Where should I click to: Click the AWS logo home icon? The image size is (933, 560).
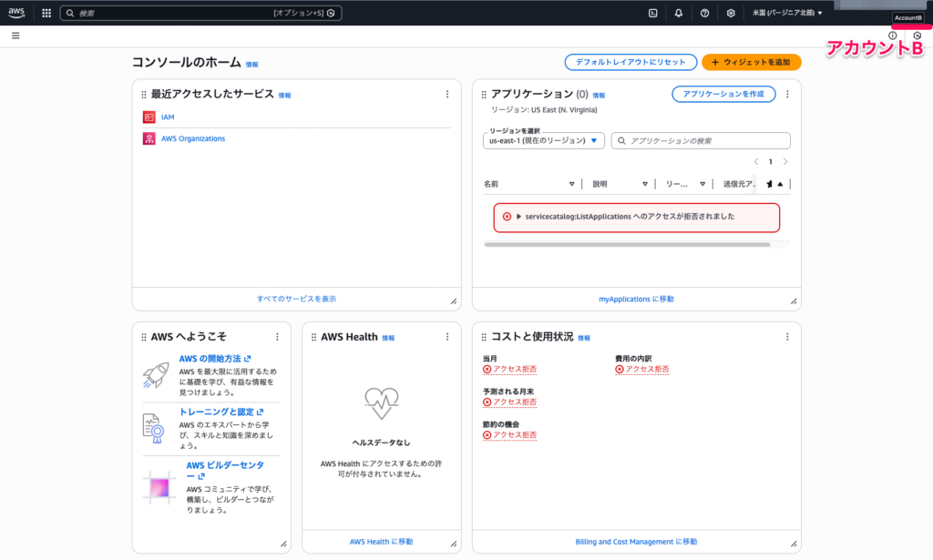16,13
